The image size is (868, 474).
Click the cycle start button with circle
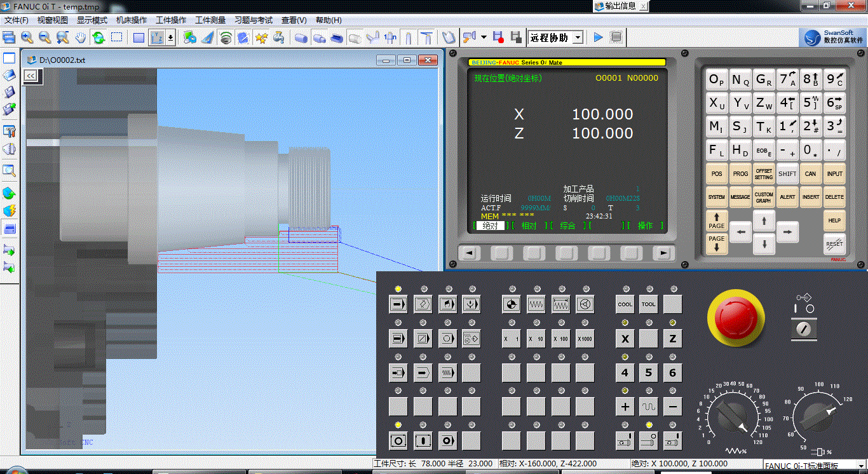click(398, 440)
